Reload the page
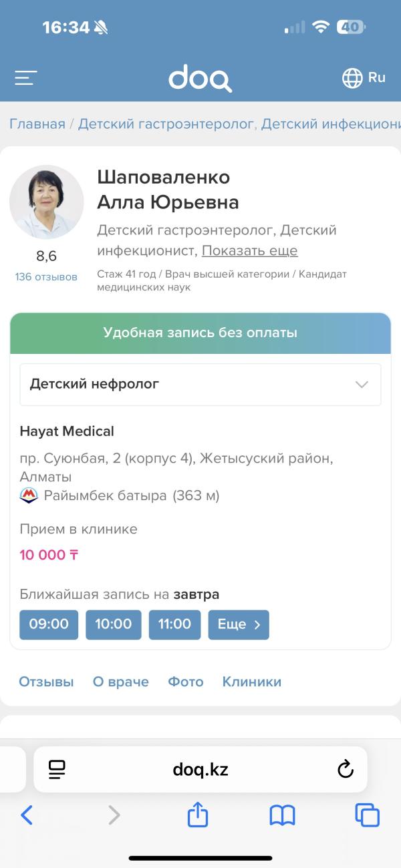Viewport: 401px width, 868px height. [x=345, y=770]
